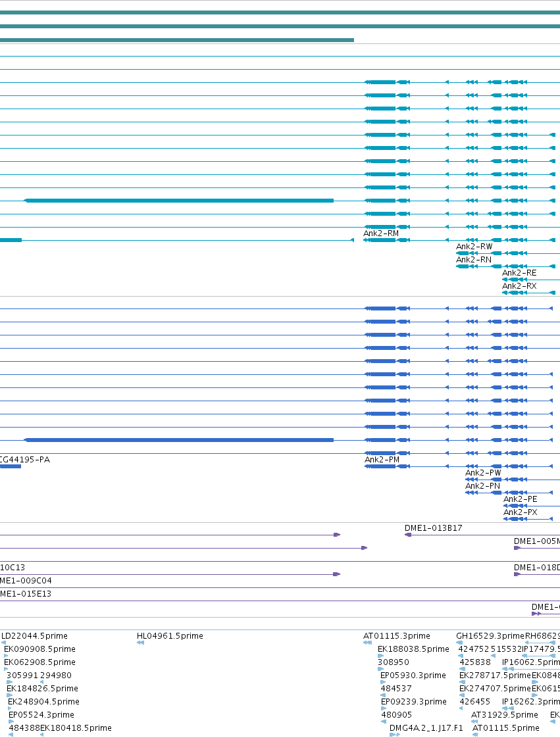Open the AT31929.5prime EST label
This screenshot has width=560, height=738.
[x=505, y=715]
